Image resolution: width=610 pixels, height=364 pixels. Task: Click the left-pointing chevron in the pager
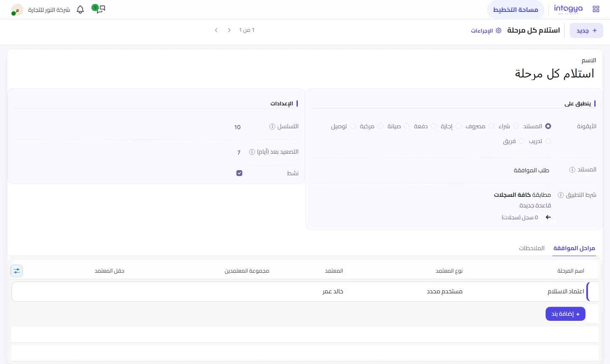(x=216, y=30)
